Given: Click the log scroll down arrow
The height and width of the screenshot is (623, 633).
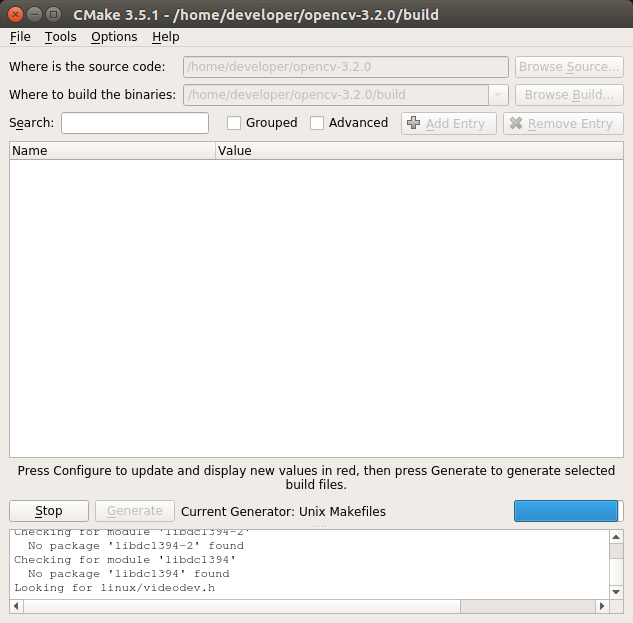Looking at the screenshot, I should point(616,592).
